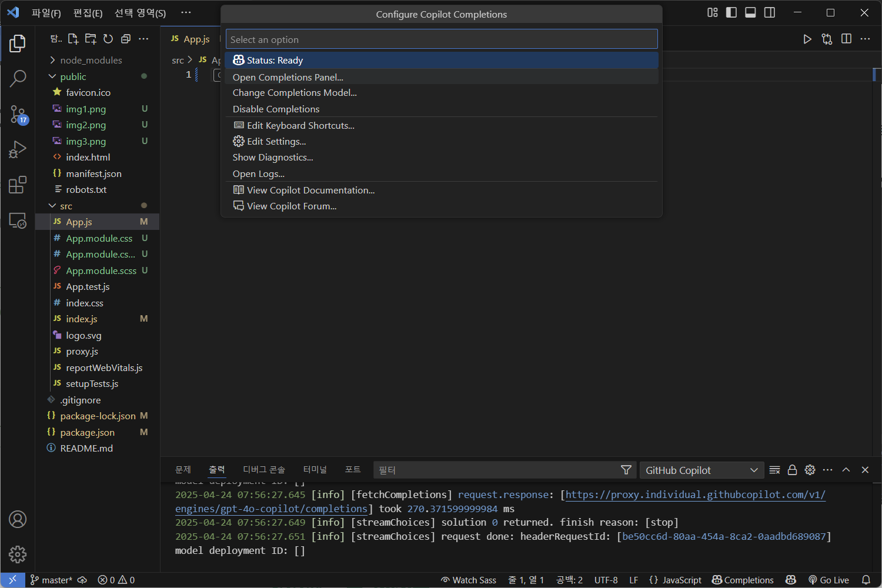This screenshot has width=882, height=588.
Task: Open the master* branch picker
Action: [x=52, y=580]
